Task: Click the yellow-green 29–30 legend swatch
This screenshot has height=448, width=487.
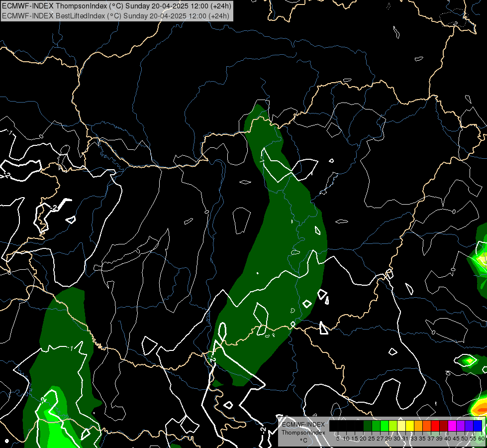Action: (393, 426)
